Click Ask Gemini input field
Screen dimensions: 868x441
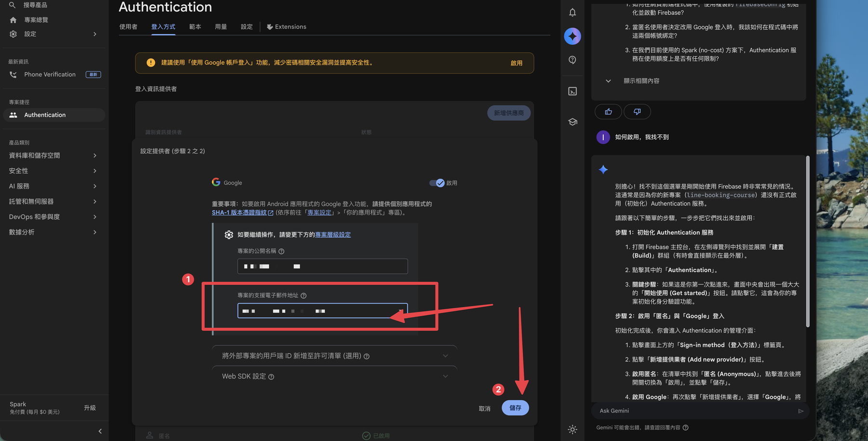[x=694, y=411]
